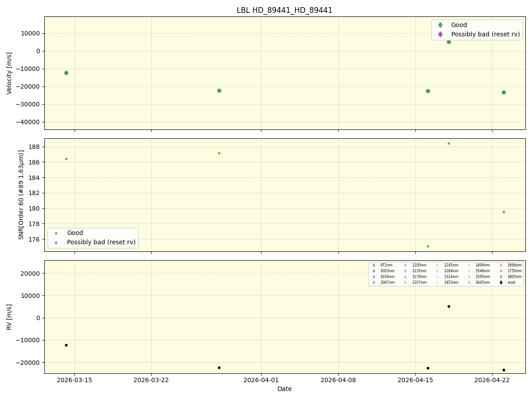Image resolution: width=532 pixels, height=399 pixels.
Task: Click the 1453nm legend marker
Action: point(437,282)
